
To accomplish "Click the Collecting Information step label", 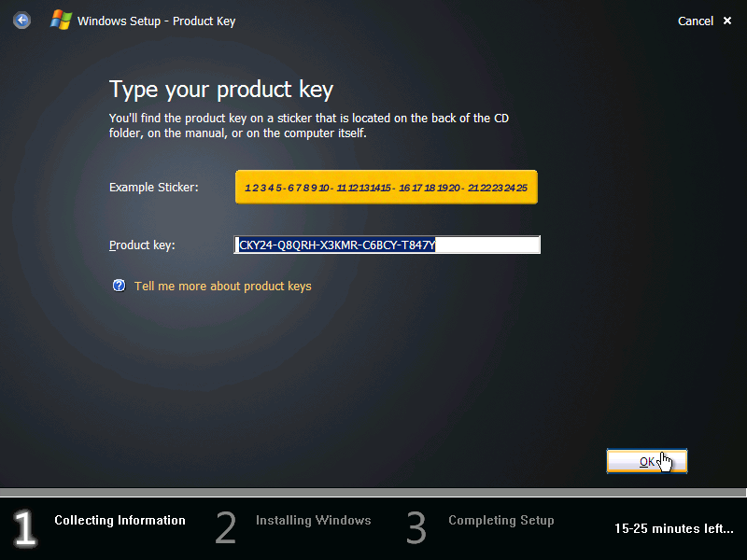I will [120, 520].
